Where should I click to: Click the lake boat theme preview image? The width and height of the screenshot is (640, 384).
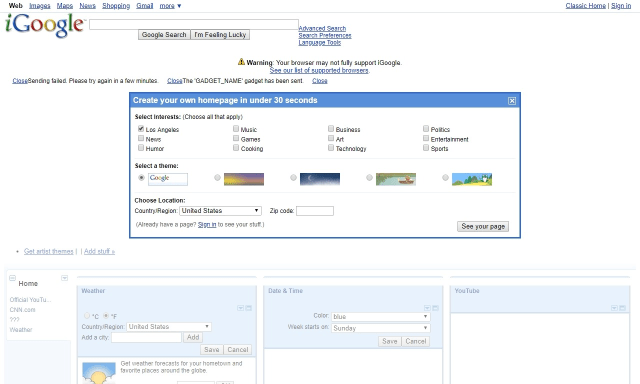point(396,179)
